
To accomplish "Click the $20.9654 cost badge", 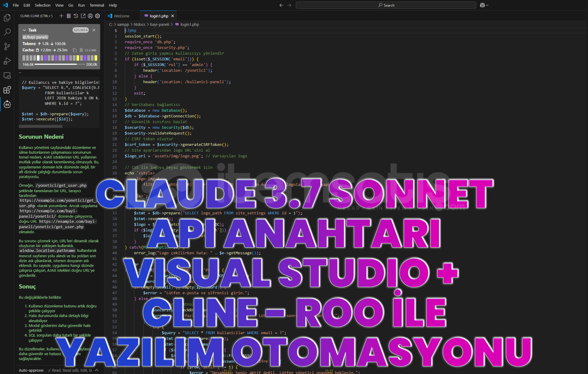I will [81, 30].
